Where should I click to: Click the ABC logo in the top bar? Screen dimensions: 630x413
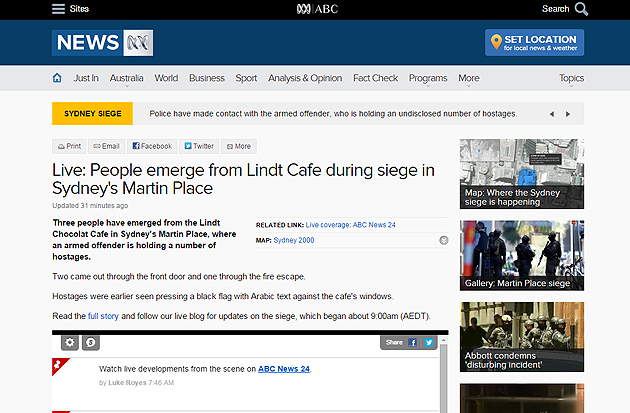pos(314,9)
